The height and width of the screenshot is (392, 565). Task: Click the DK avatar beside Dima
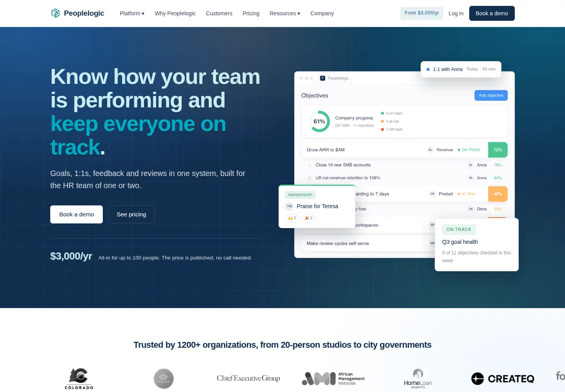471,209
